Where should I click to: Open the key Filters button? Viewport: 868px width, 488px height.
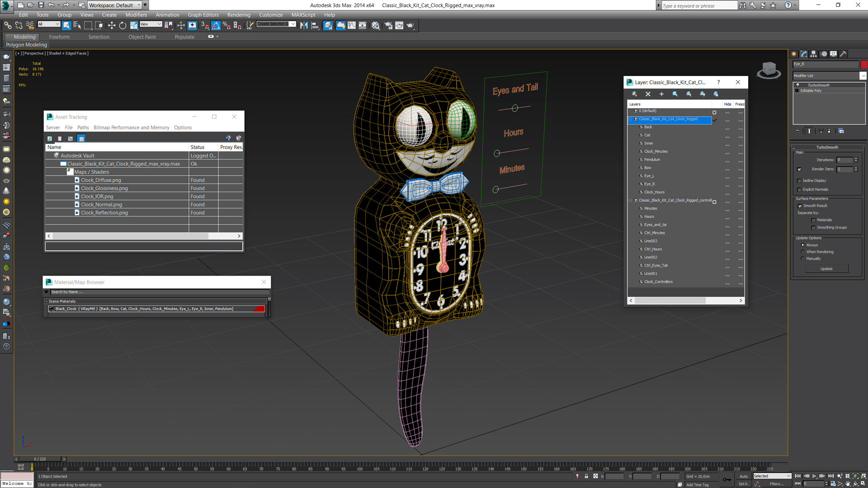click(x=777, y=484)
